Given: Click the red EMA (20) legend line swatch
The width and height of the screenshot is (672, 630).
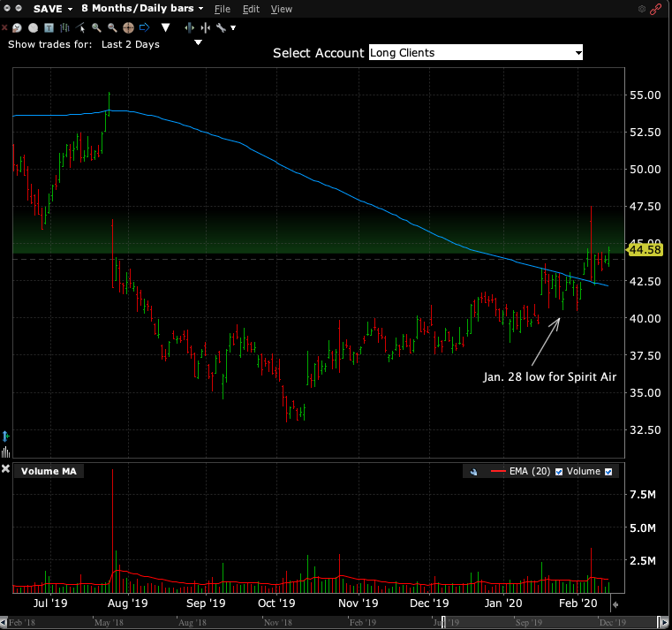Looking at the screenshot, I should [498, 471].
